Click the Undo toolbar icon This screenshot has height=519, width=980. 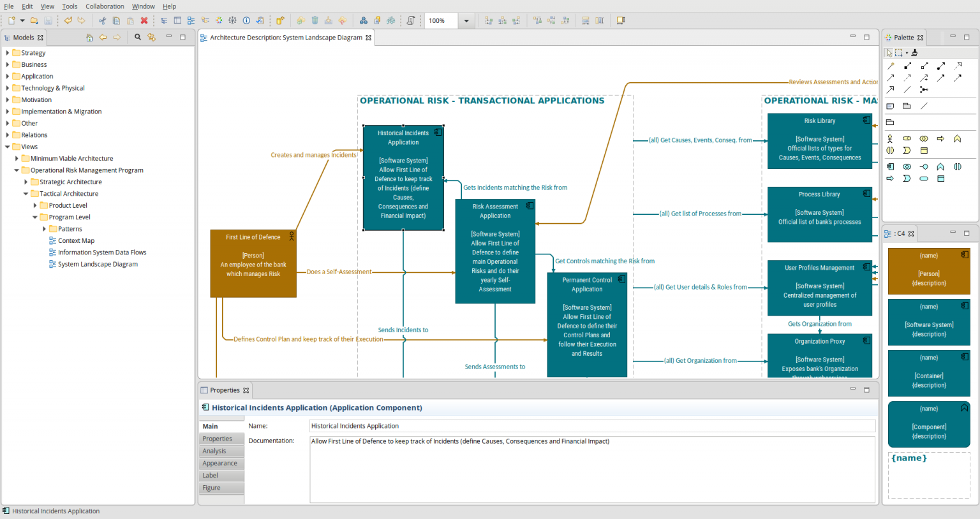pos(68,20)
